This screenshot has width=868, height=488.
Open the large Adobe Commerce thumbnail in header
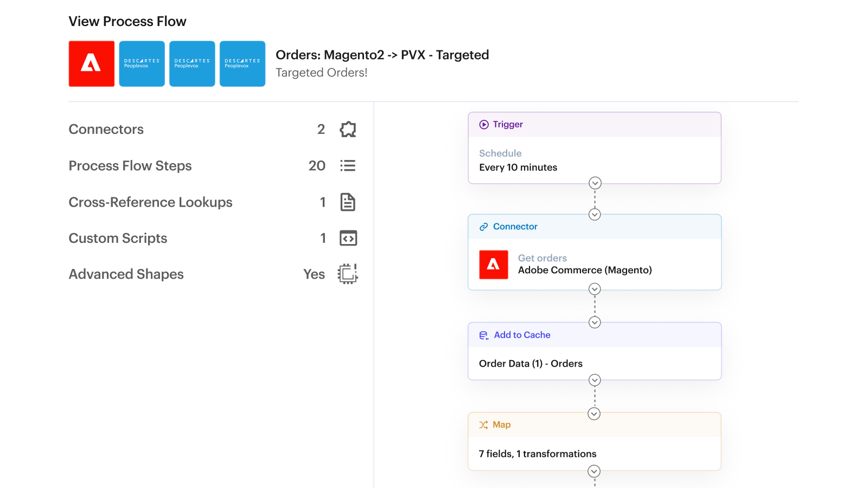[92, 64]
